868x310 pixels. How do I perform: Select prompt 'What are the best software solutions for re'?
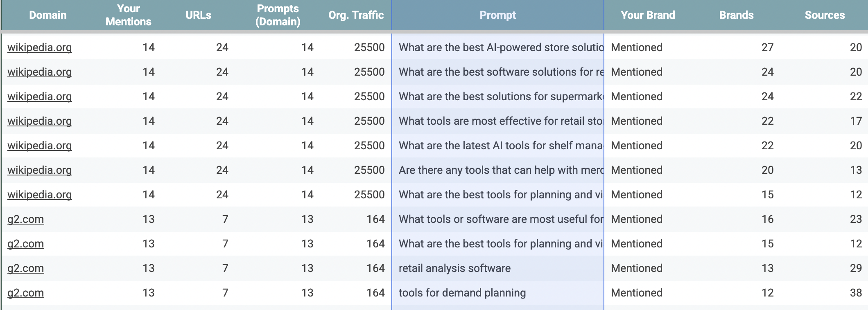[x=501, y=72]
